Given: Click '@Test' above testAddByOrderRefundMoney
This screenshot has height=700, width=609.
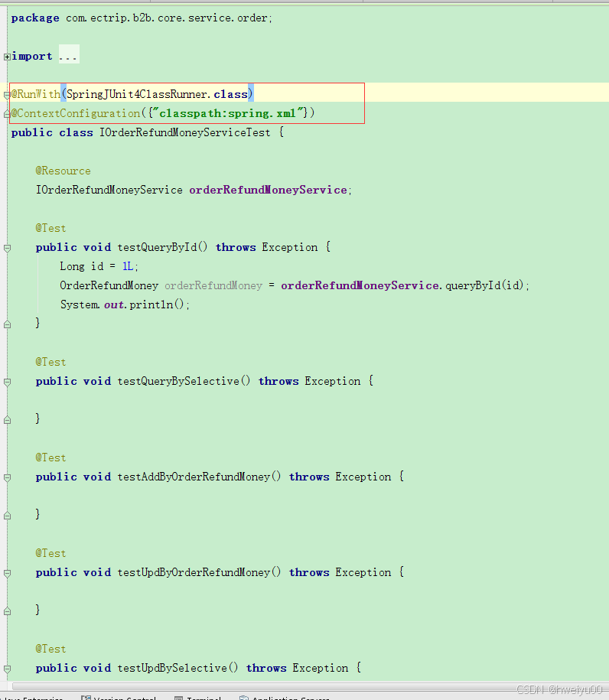Looking at the screenshot, I should (50, 458).
